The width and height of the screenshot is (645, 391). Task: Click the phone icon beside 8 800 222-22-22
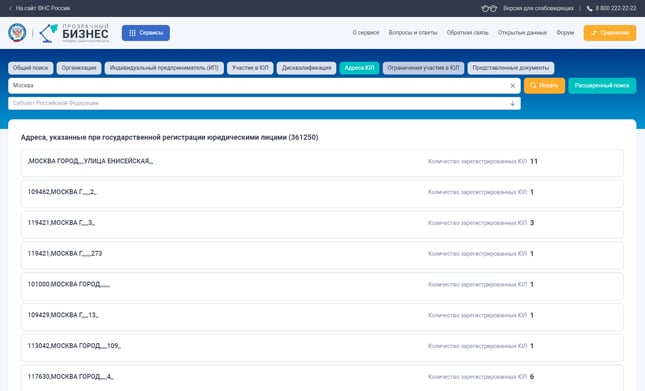(x=589, y=8)
